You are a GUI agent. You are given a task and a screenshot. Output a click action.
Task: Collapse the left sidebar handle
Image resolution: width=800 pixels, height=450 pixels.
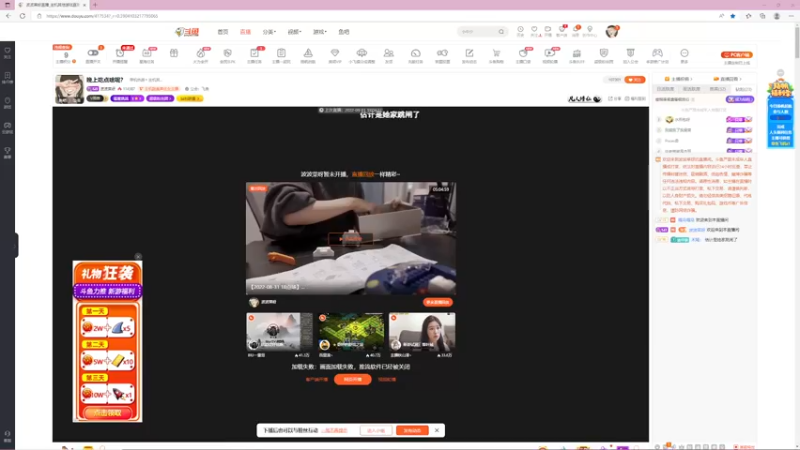pyautogui.click(x=16, y=245)
